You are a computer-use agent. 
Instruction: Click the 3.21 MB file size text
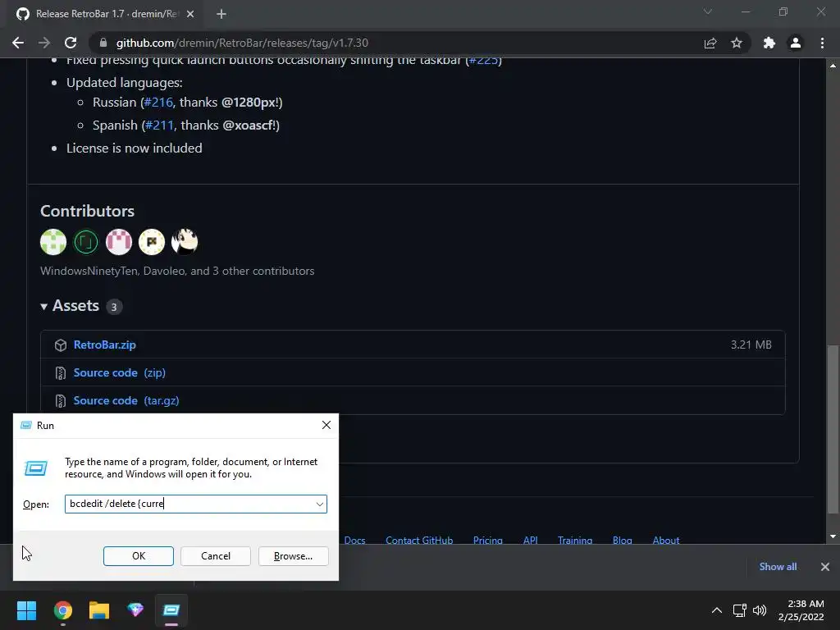pyautogui.click(x=751, y=345)
